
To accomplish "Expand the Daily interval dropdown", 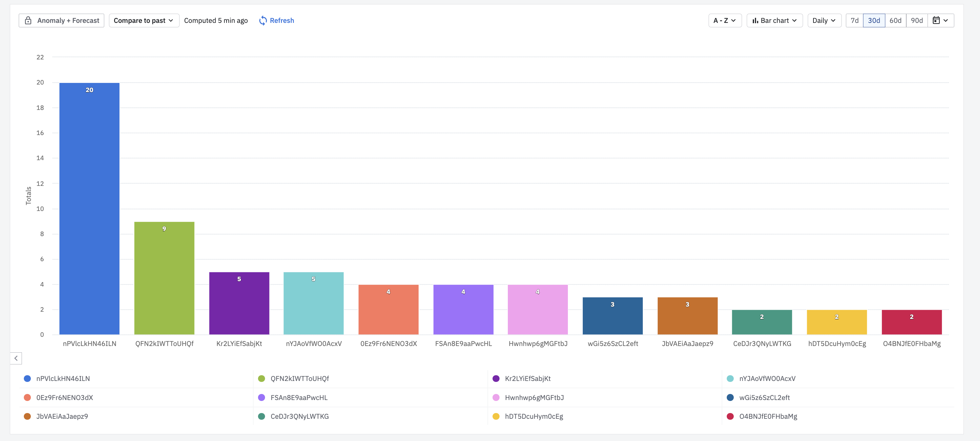I will tap(824, 21).
